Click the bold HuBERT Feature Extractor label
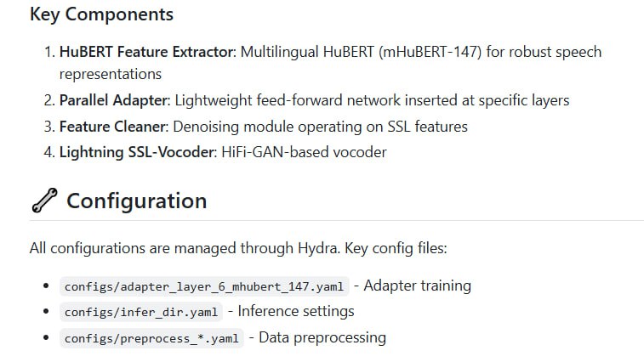644x362 pixels. [146, 52]
